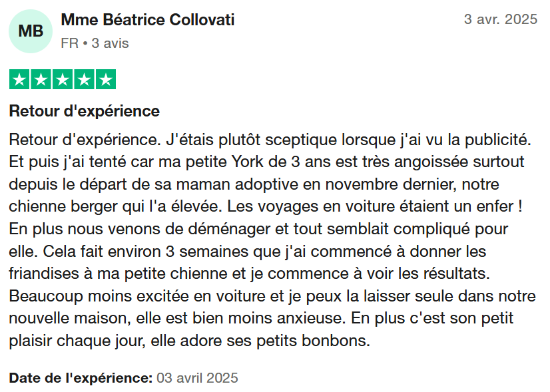
Task: Click the word 'friandises' in the review text
Action: point(44,274)
